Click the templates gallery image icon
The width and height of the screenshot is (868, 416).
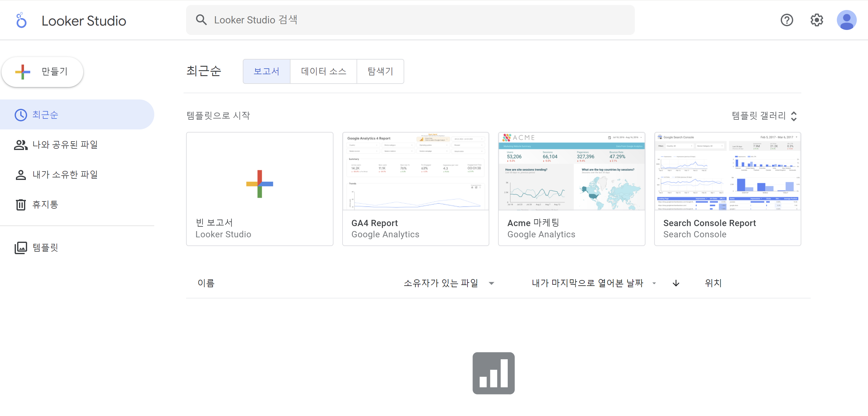click(21, 248)
